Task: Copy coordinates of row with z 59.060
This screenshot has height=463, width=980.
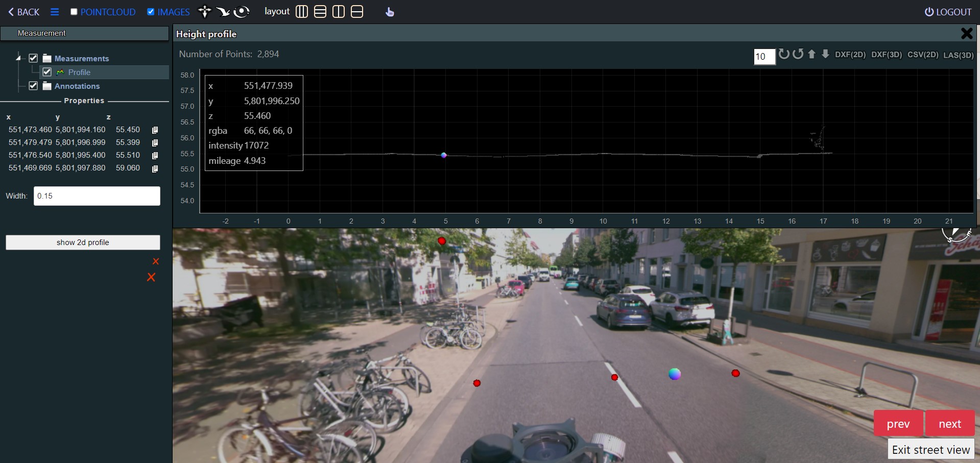Action: (155, 168)
